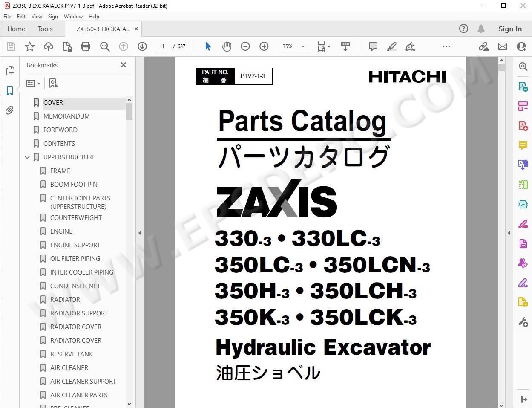This screenshot has width=532, height=408.
Task: Toggle Page Thumbnails panel
Action: [10, 71]
